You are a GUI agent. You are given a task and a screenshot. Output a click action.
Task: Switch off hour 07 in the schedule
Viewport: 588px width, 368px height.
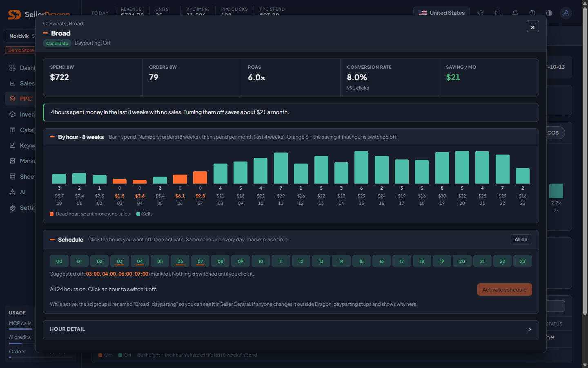pos(200,261)
